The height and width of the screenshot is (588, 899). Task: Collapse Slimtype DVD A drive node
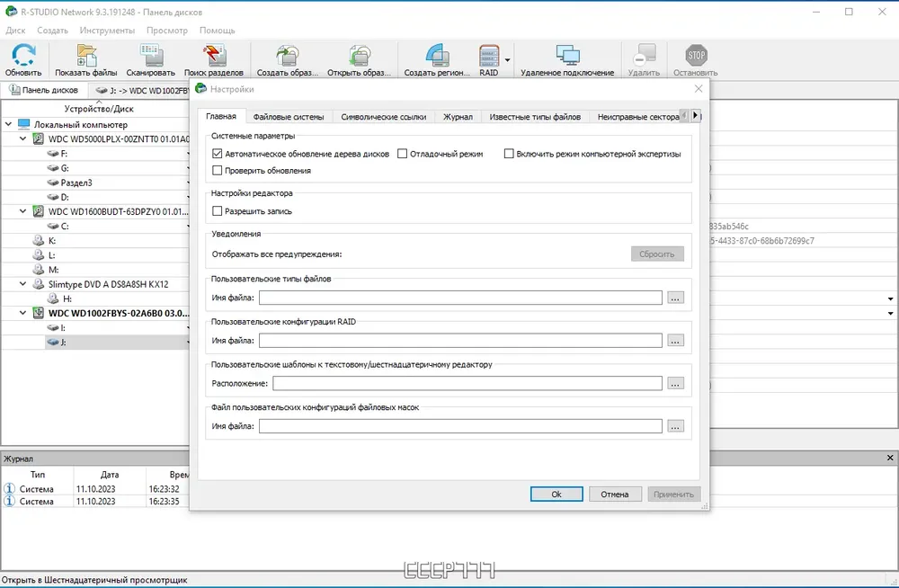[x=23, y=284]
